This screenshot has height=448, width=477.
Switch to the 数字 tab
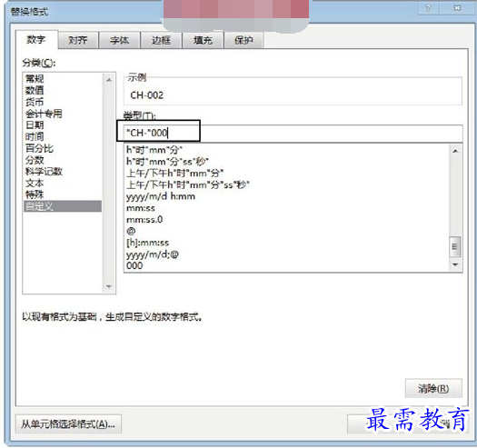[x=36, y=40]
